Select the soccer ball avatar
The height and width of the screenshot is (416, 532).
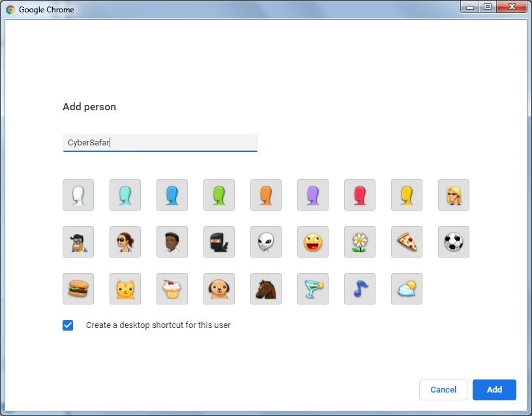454,242
